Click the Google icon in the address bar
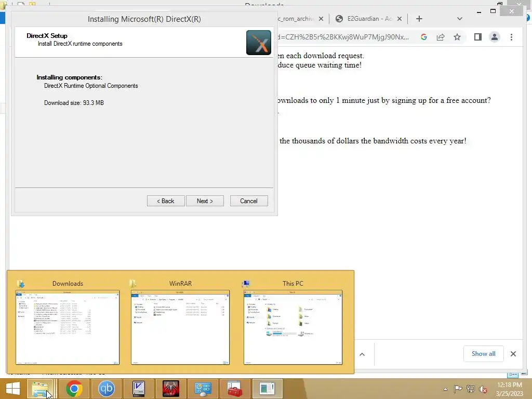 coord(424,37)
